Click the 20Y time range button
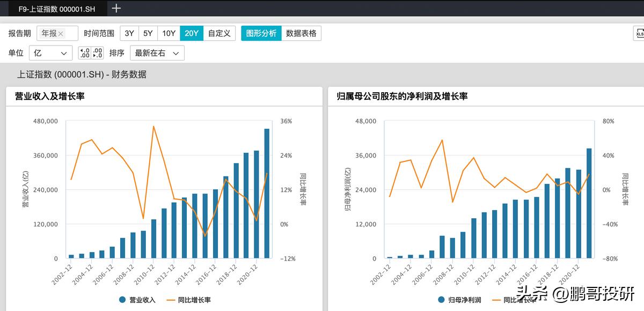 (x=191, y=33)
